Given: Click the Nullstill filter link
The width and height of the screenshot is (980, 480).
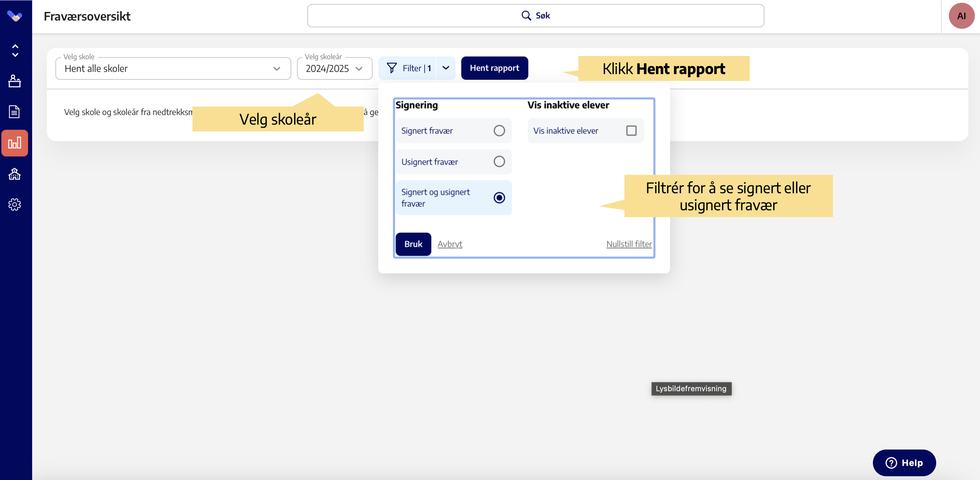Looking at the screenshot, I should tap(629, 244).
